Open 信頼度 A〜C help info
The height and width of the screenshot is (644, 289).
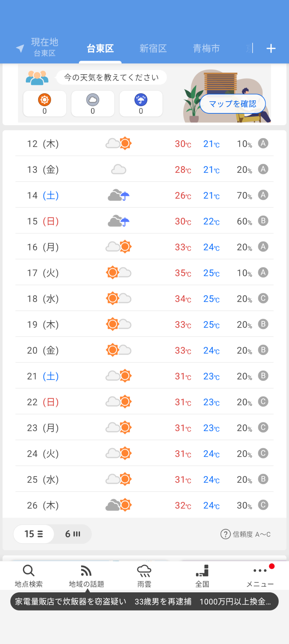tap(246, 534)
